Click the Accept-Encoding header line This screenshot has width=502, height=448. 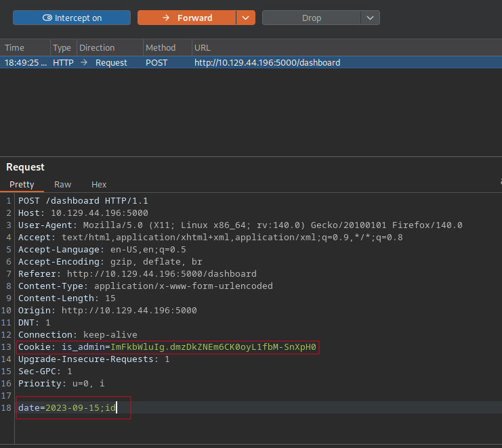point(110,262)
